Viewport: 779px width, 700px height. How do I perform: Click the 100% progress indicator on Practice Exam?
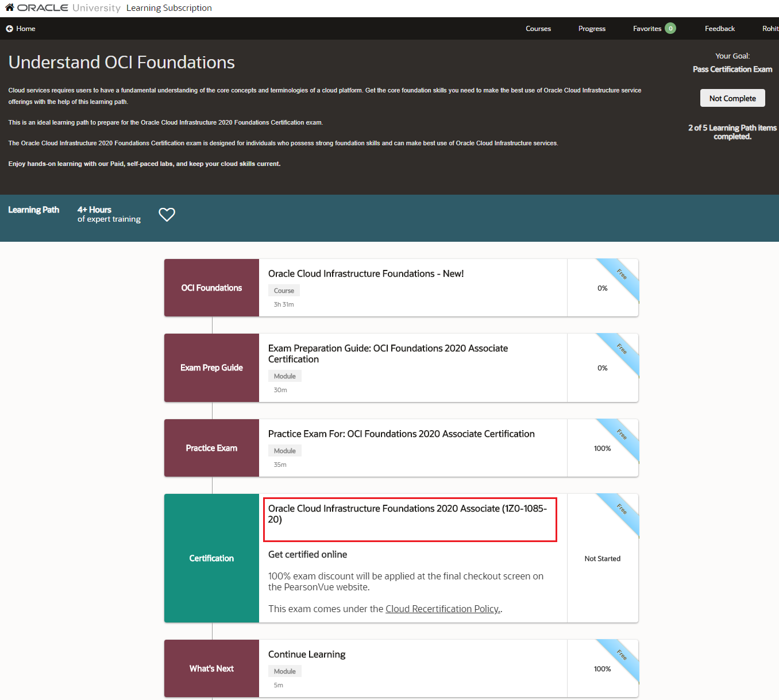point(602,448)
